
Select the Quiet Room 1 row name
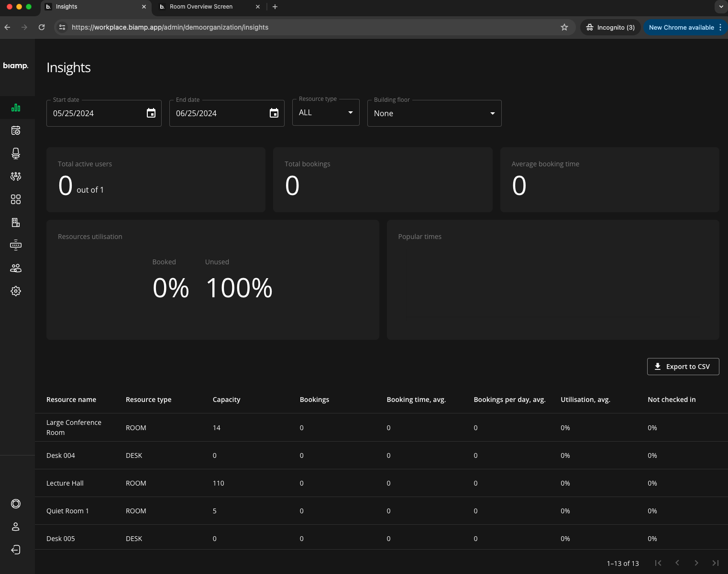[x=67, y=511]
